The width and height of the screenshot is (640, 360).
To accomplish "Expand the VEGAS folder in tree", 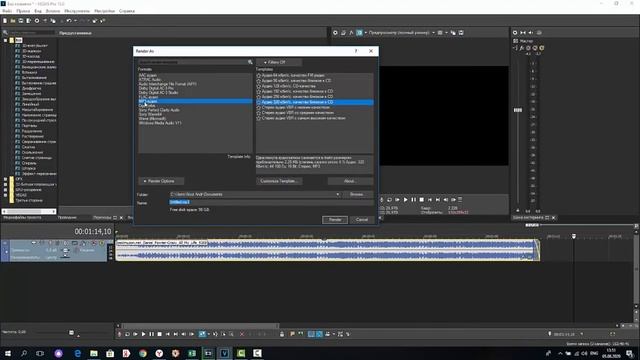I will 5,195.
